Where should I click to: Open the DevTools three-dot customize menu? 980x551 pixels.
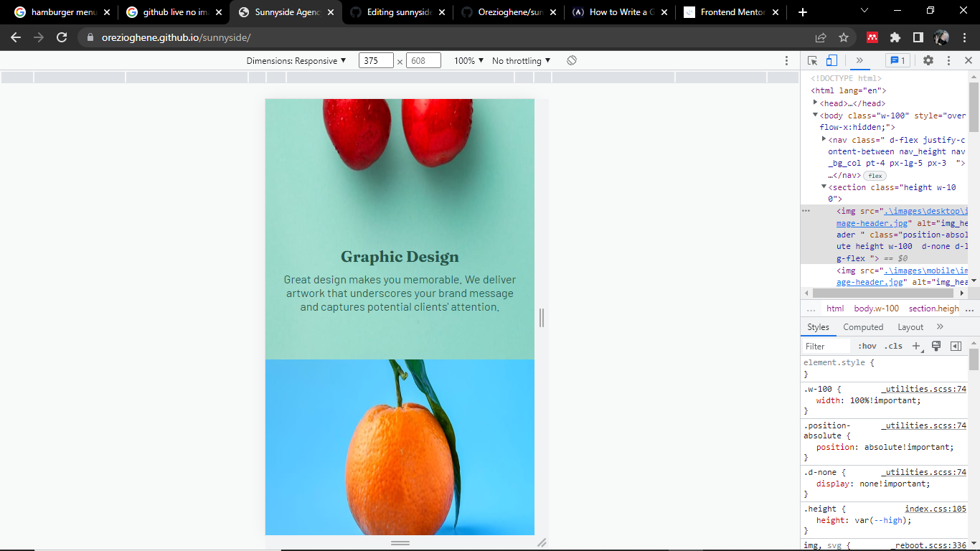click(948, 60)
